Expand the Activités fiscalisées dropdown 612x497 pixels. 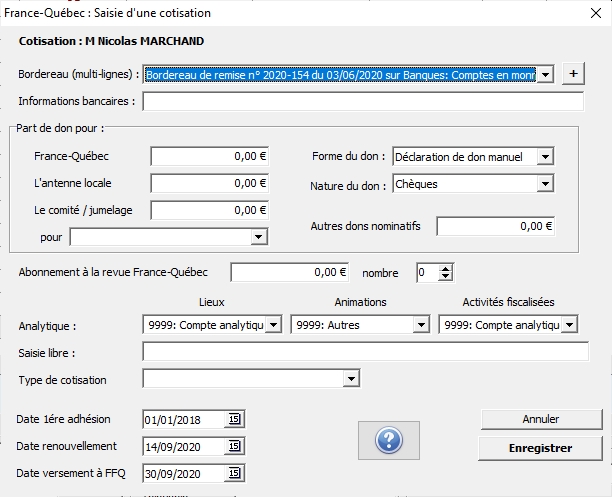(568, 325)
